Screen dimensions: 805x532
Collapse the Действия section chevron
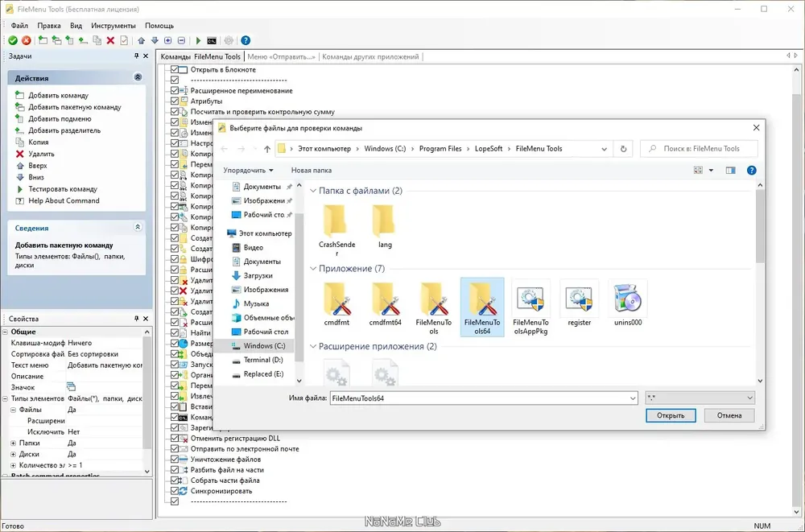[138, 77]
